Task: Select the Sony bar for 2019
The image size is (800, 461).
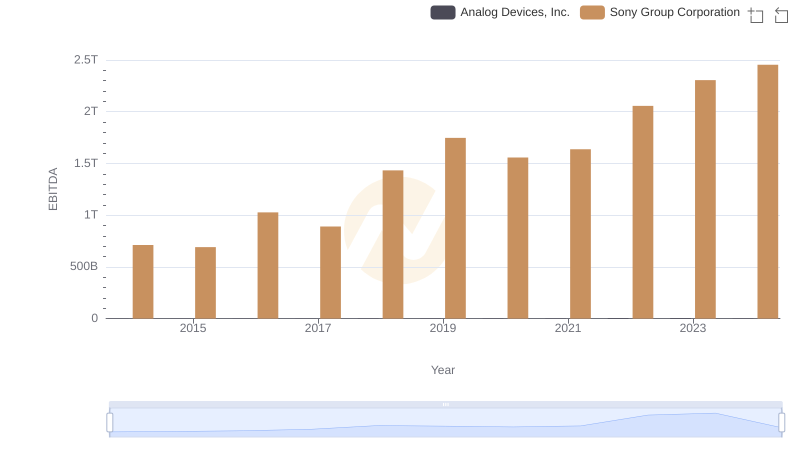Action: pos(455,228)
